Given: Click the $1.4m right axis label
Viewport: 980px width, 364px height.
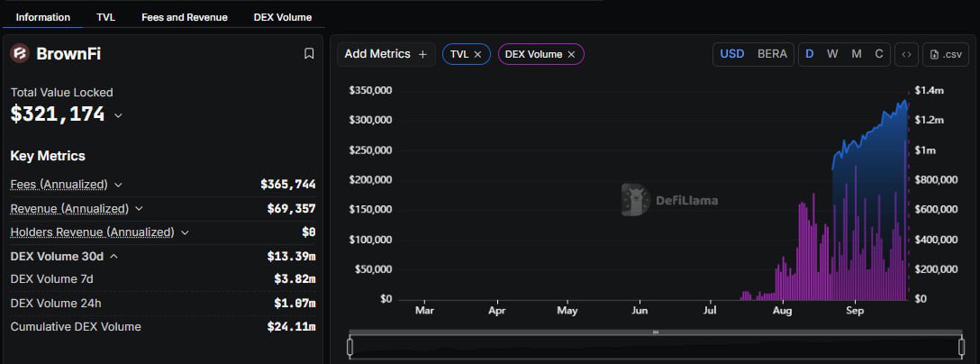Looking at the screenshot, I should [929, 90].
